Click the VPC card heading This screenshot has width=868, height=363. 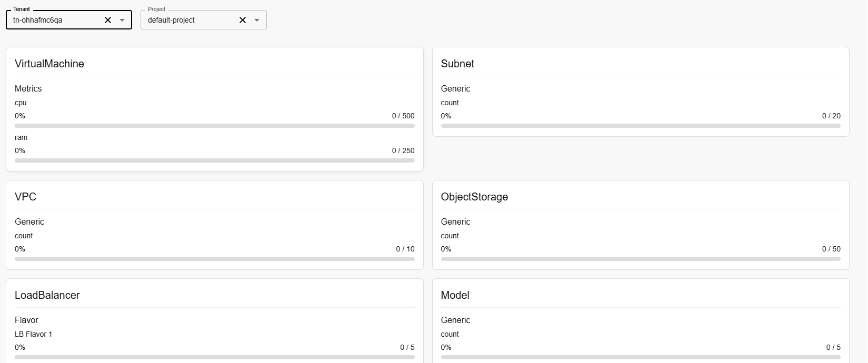coord(25,197)
